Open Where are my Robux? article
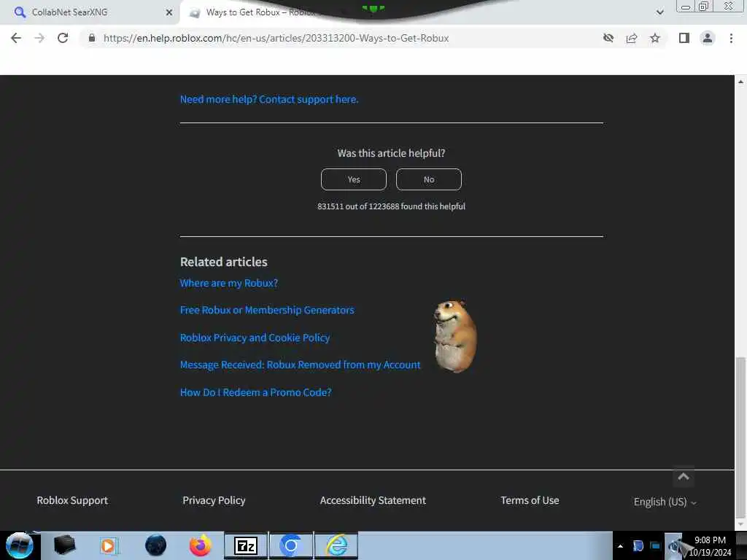This screenshot has height=560, width=747. pos(228,283)
